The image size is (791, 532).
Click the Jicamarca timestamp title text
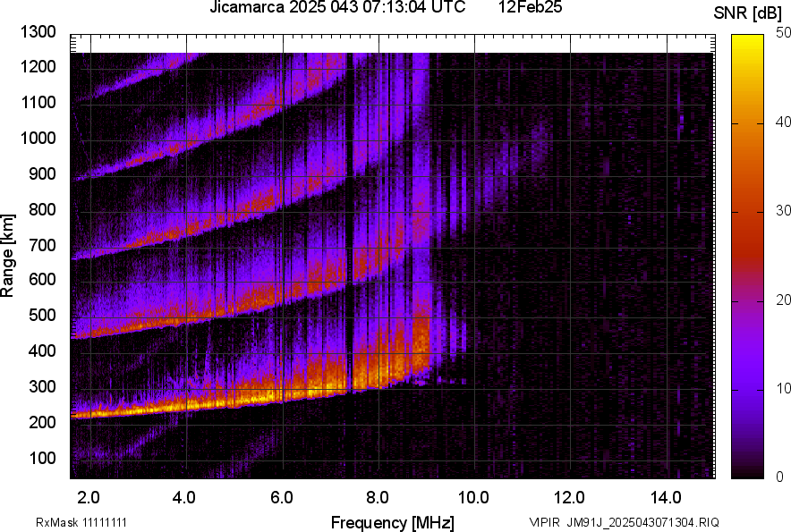point(337,8)
